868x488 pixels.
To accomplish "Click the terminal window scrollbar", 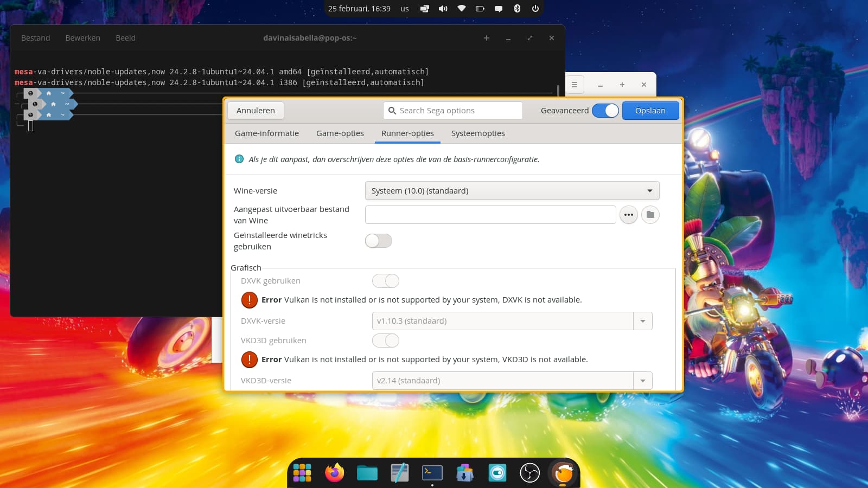I will pyautogui.click(x=558, y=90).
